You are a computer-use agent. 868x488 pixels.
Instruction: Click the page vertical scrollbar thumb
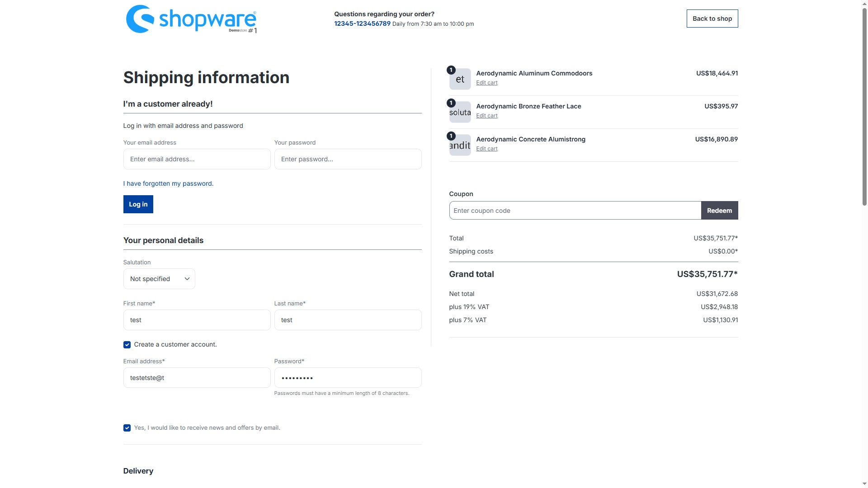pos(864,106)
